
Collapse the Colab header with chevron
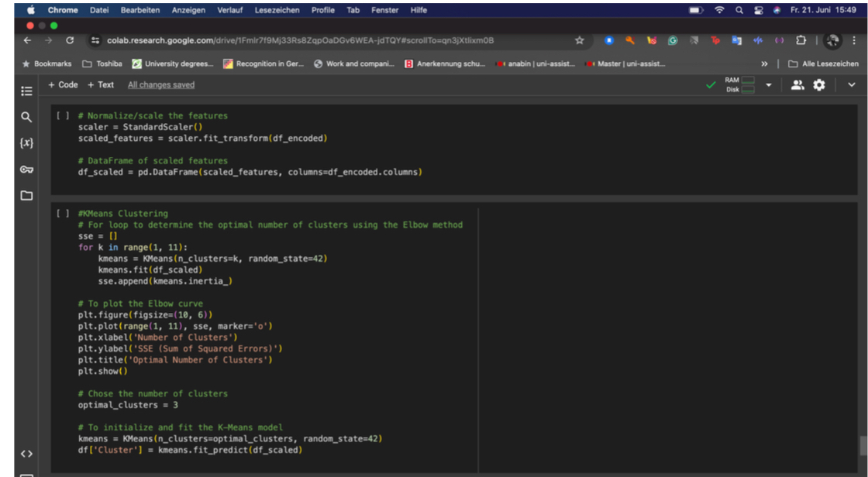[852, 85]
